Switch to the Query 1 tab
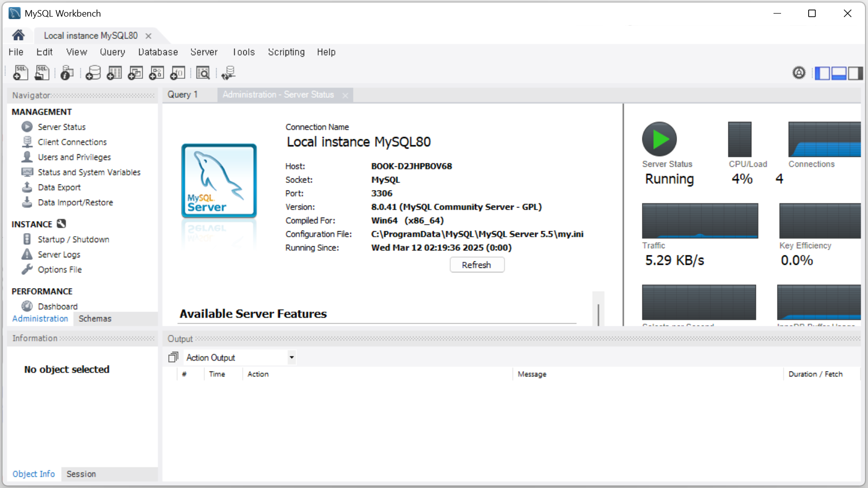Screen dimensions: 868x488 coord(182,94)
